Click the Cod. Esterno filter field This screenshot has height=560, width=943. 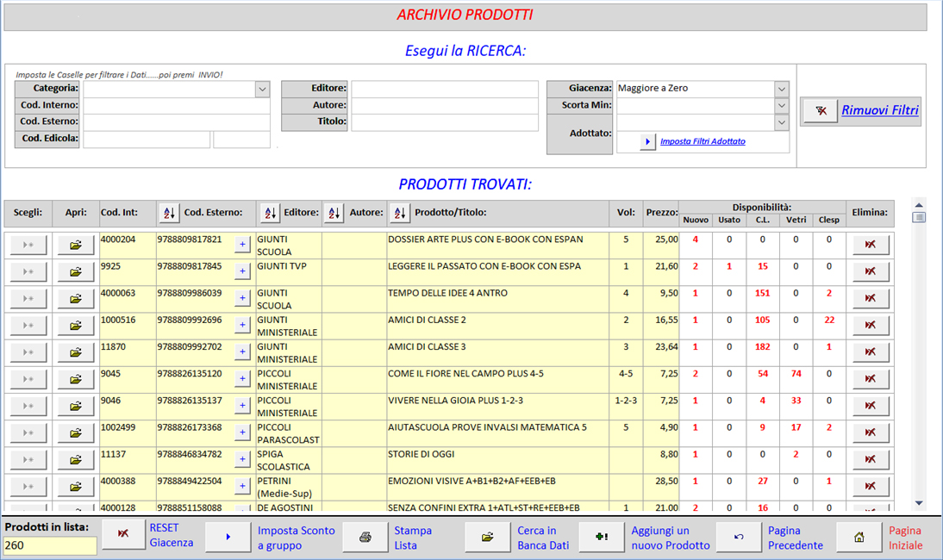[x=177, y=122]
